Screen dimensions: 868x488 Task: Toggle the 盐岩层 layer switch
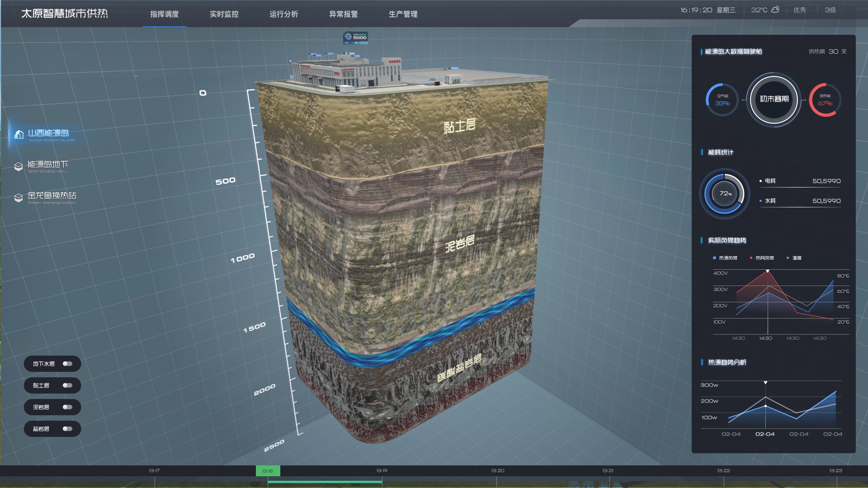click(67, 429)
